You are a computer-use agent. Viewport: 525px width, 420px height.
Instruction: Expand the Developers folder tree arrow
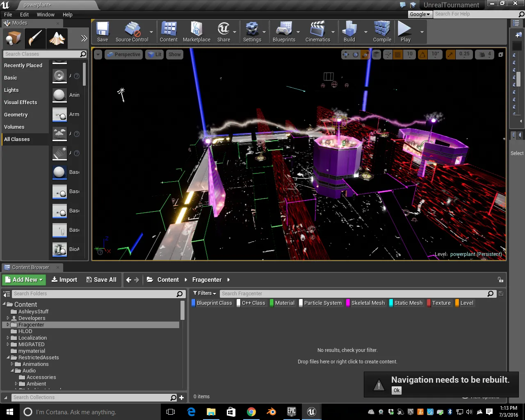pyautogui.click(x=8, y=318)
